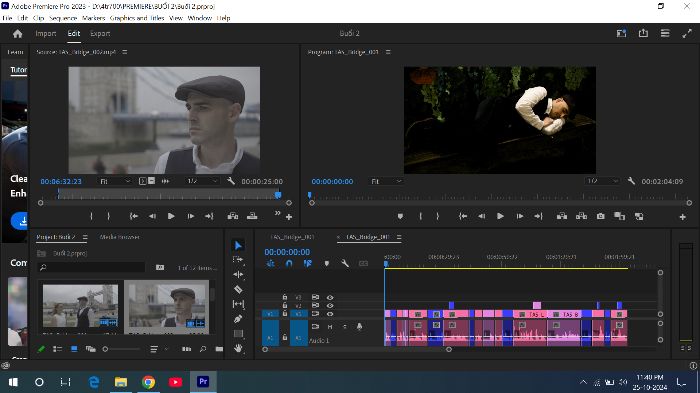
Task: Open Source panel hamburger menu
Action: pos(125,52)
